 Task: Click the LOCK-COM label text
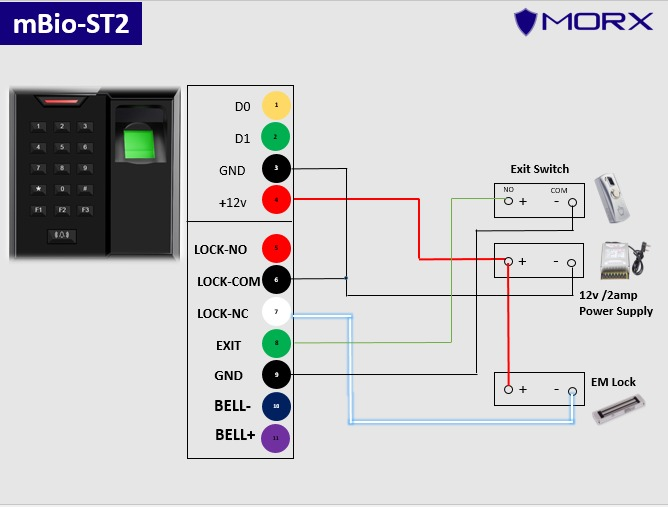pos(227,281)
